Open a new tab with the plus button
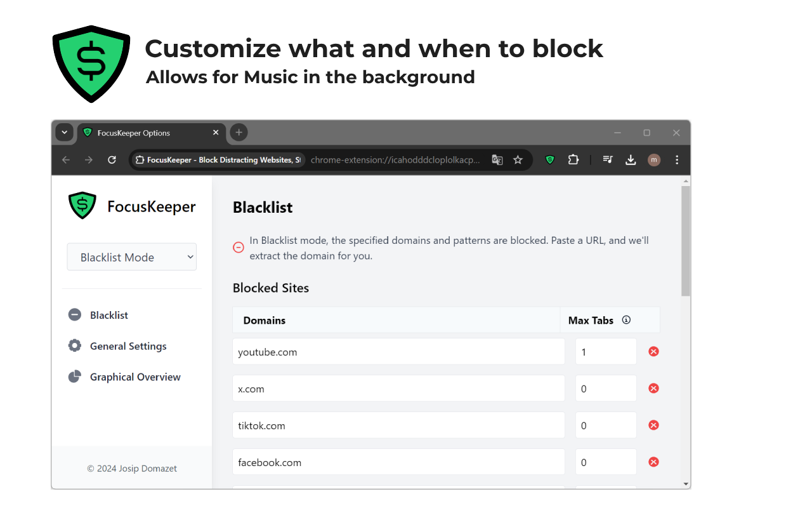812x508 pixels. [x=238, y=132]
